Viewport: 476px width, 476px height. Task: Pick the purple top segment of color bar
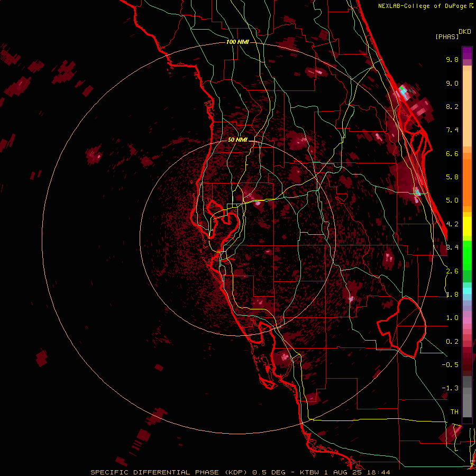pos(467,53)
